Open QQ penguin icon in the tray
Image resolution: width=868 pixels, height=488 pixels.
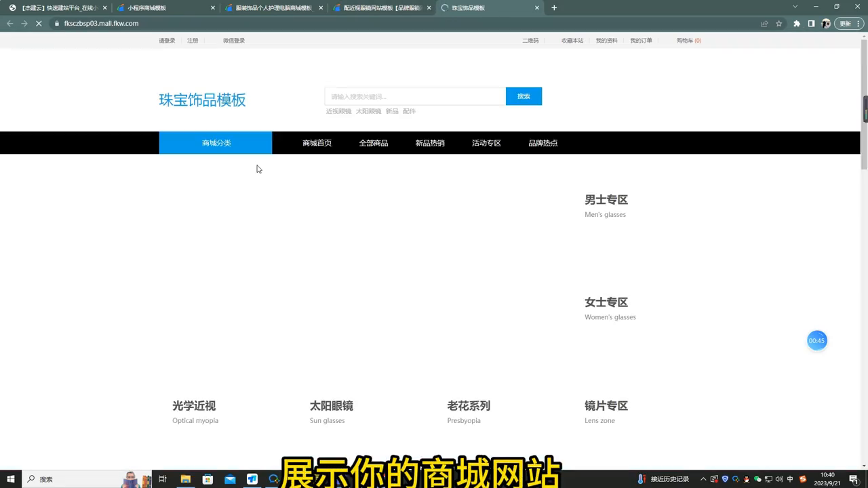pyautogui.click(x=747, y=479)
